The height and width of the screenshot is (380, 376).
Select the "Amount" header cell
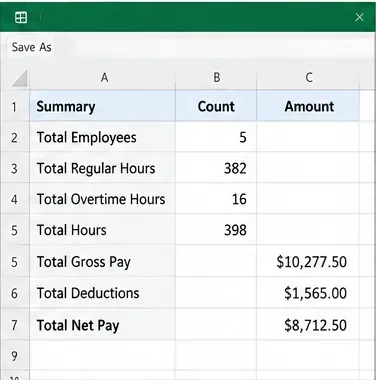pos(308,106)
